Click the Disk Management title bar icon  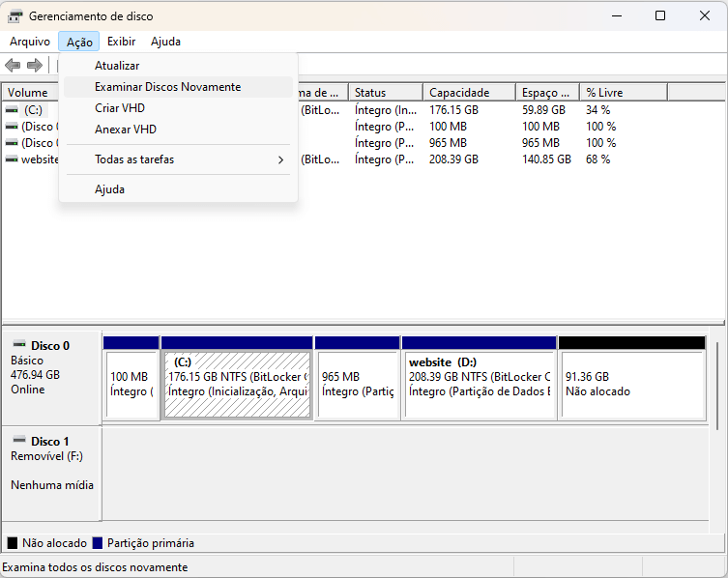[15, 16]
